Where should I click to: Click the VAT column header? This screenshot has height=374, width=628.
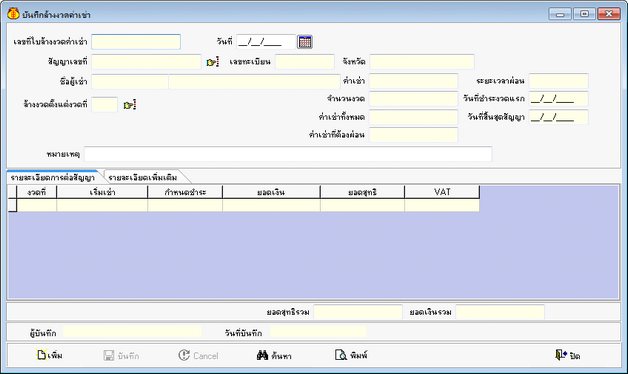[x=442, y=192]
